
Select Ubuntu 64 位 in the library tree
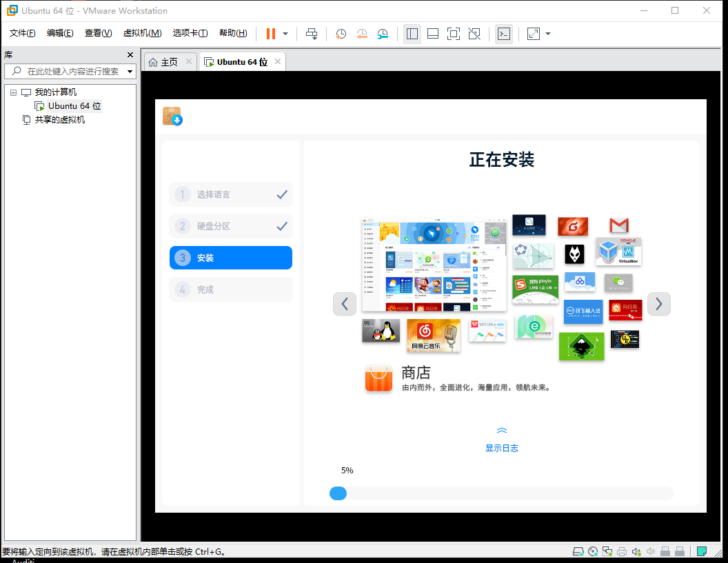click(x=74, y=106)
